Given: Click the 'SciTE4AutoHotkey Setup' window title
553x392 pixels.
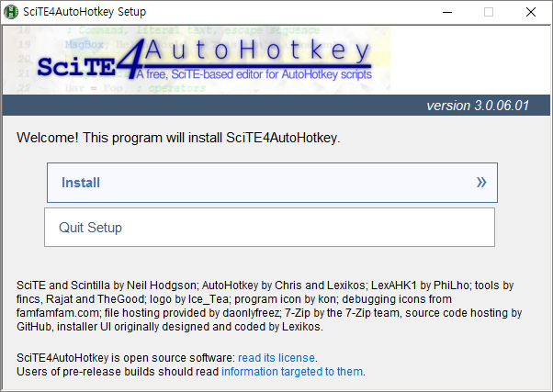Looking at the screenshot, I should 85,12.
